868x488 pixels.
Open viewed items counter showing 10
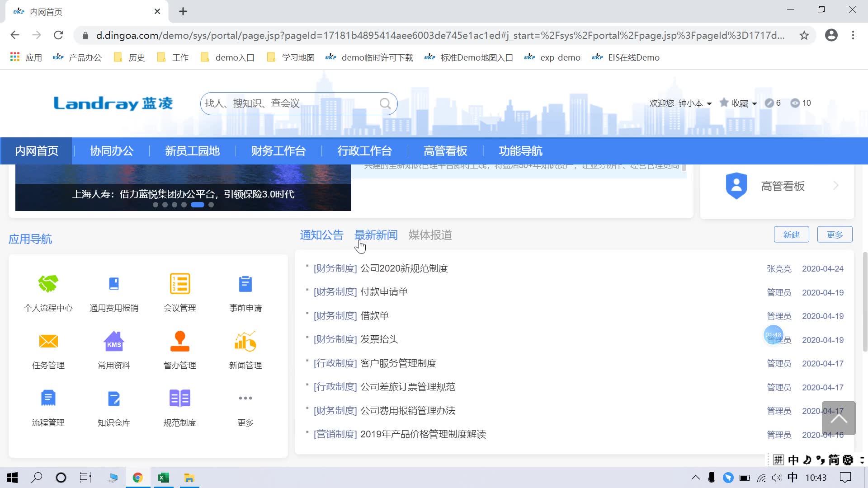[x=801, y=103]
